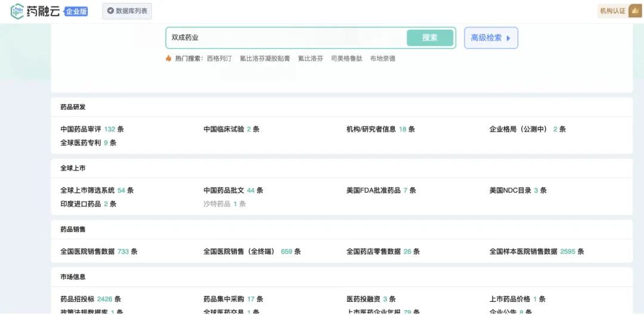The width and height of the screenshot is (644, 315).
Task: Click the flame icon beside 热门搜索
Action: [x=169, y=58]
